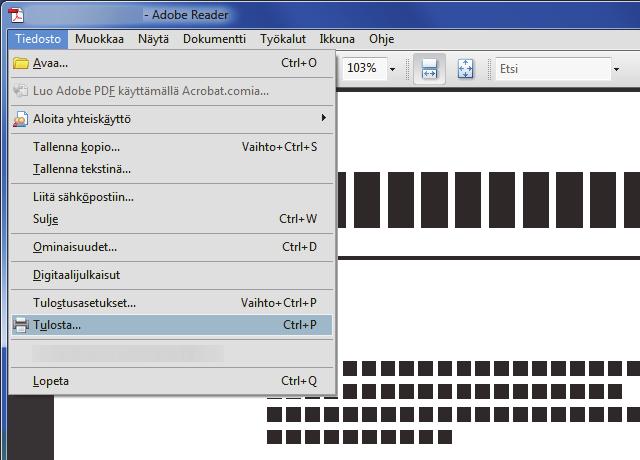640x460 pixels.
Task: Open the Etsi search options dropdown arrow
Action: [x=616, y=69]
